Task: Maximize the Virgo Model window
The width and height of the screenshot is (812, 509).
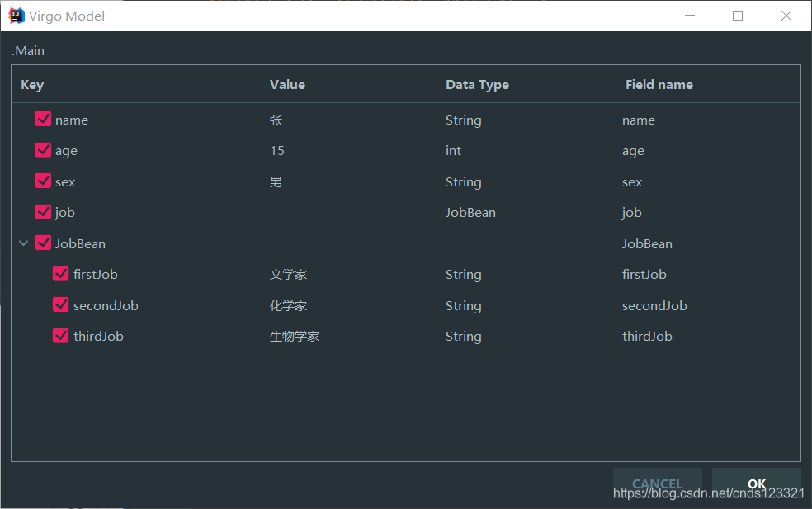Action: [x=738, y=16]
